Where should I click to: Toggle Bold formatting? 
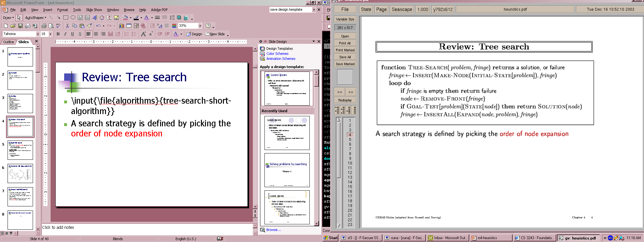(58, 34)
